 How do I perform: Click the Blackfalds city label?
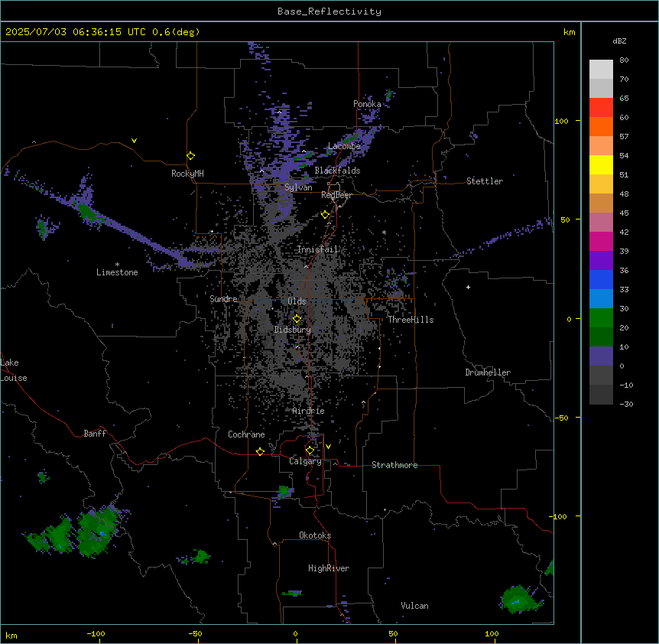337,171
